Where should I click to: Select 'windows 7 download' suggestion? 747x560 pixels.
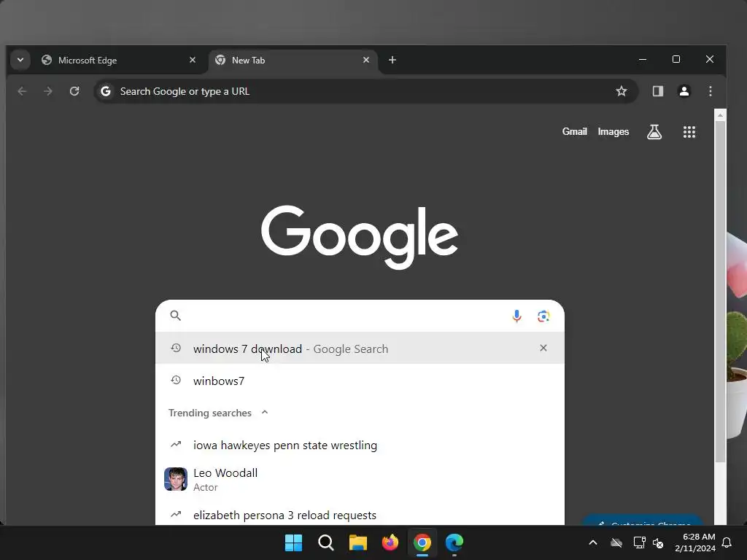click(x=360, y=349)
